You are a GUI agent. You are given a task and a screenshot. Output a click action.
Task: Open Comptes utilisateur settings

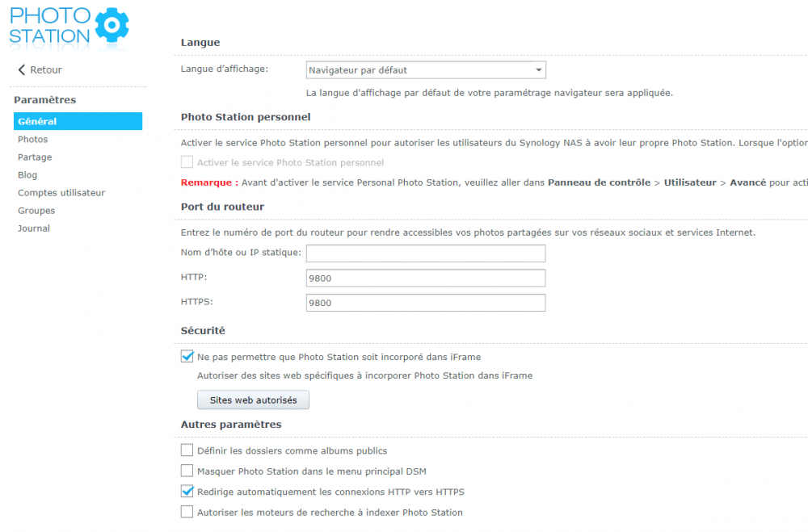61,193
